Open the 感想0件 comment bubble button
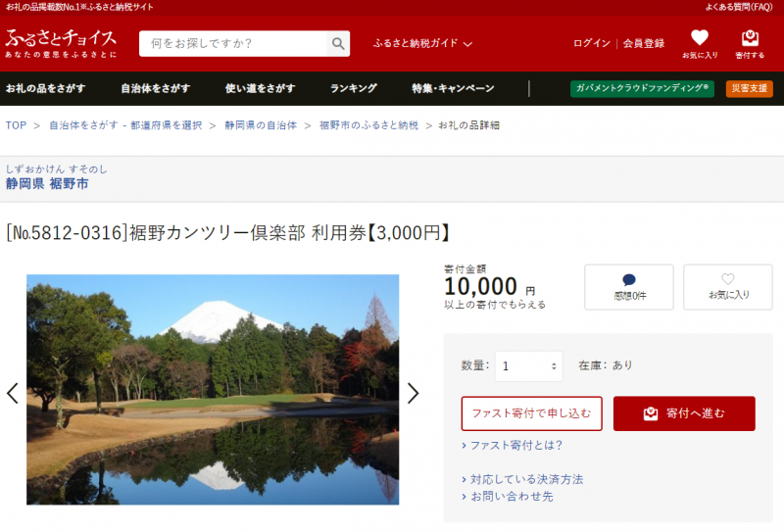Image resolution: width=784 pixels, height=532 pixels. coord(629,287)
